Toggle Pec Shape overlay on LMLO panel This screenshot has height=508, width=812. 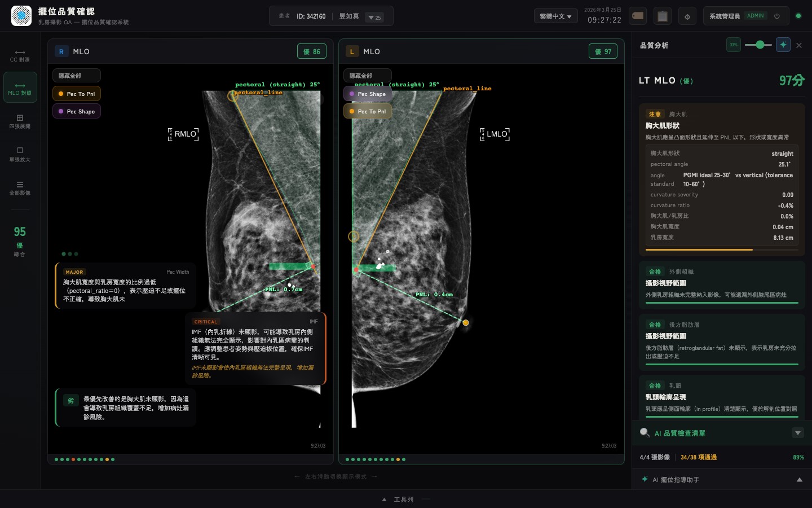click(x=368, y=94)
